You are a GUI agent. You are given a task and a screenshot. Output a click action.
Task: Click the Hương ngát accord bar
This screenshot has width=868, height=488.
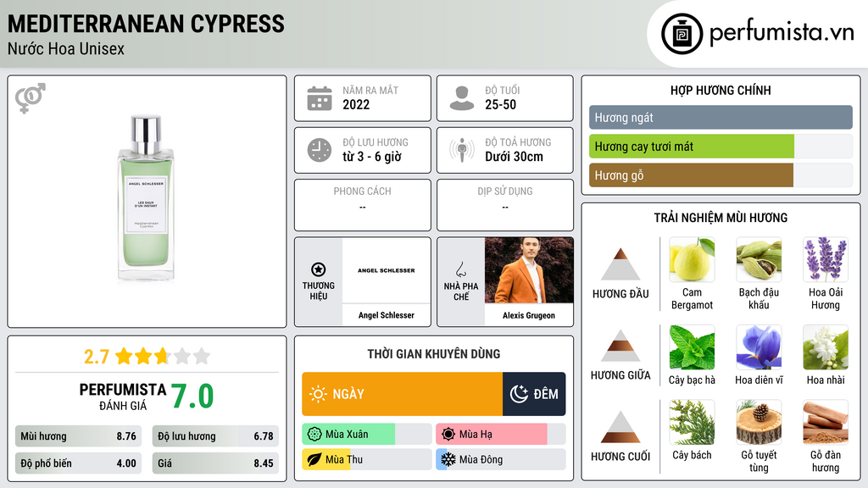(x=721, y=117)
